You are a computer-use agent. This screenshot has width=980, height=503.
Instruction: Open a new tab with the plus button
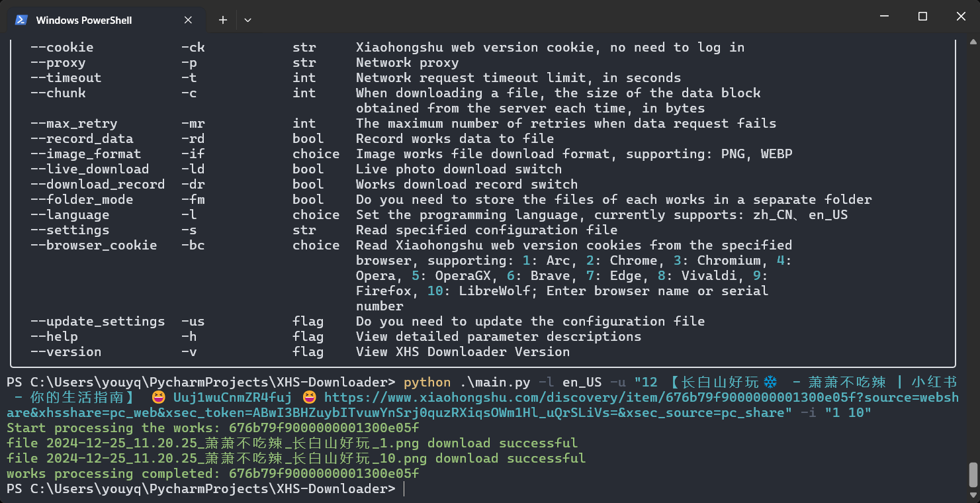pos(223,20)
